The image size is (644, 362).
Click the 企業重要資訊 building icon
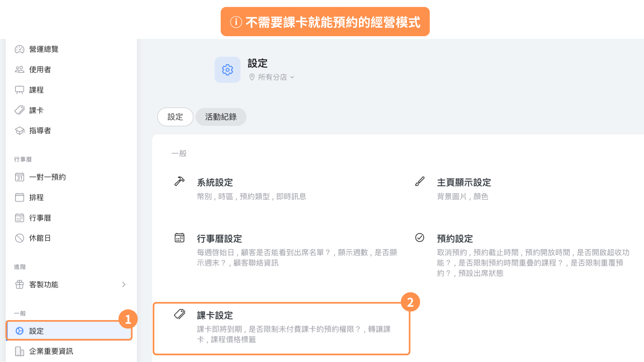(x=19, y=351)
